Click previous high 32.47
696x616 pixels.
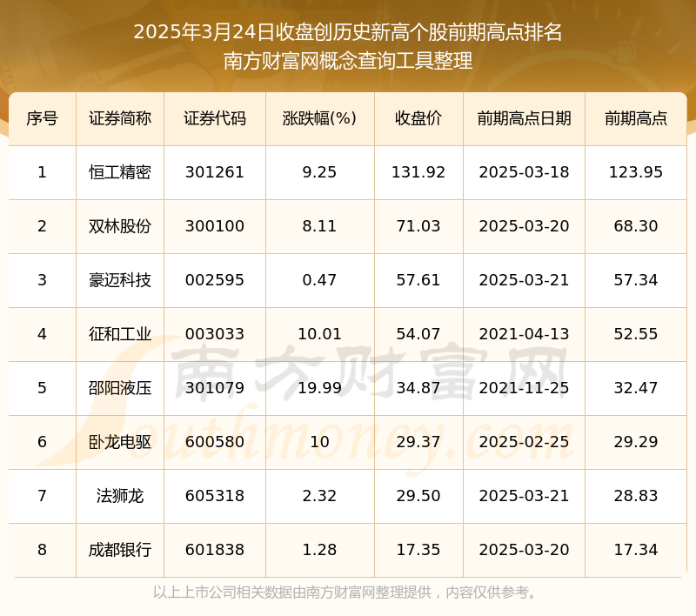[x=636, y=388]
